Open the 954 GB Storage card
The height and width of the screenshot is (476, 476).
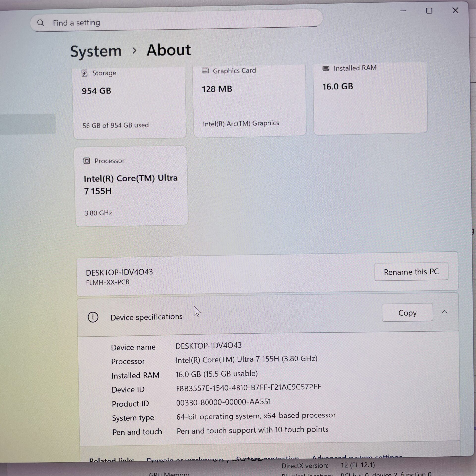tap(129, 104)
